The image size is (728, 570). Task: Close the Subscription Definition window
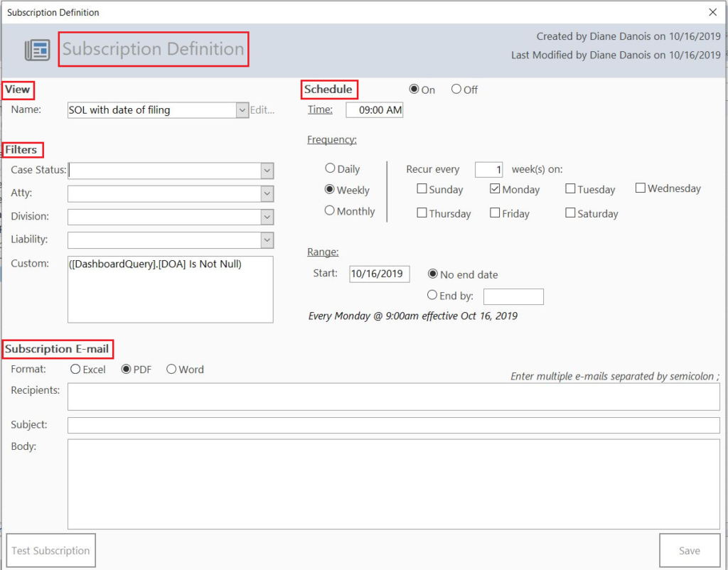click(712, 12)
